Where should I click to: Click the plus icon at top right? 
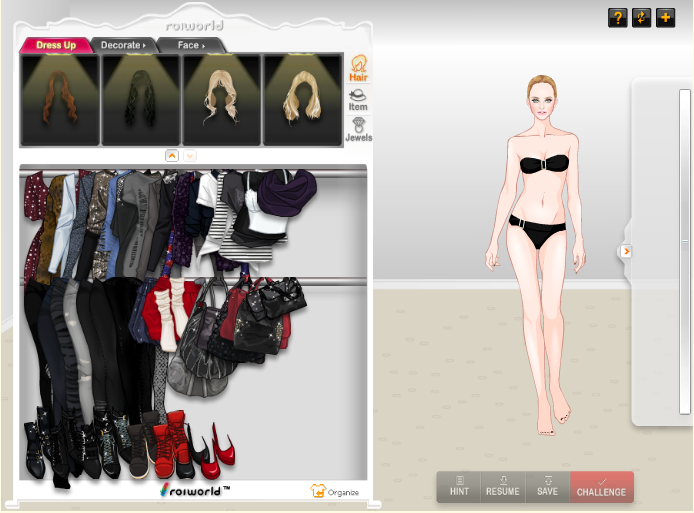[666, 18]
